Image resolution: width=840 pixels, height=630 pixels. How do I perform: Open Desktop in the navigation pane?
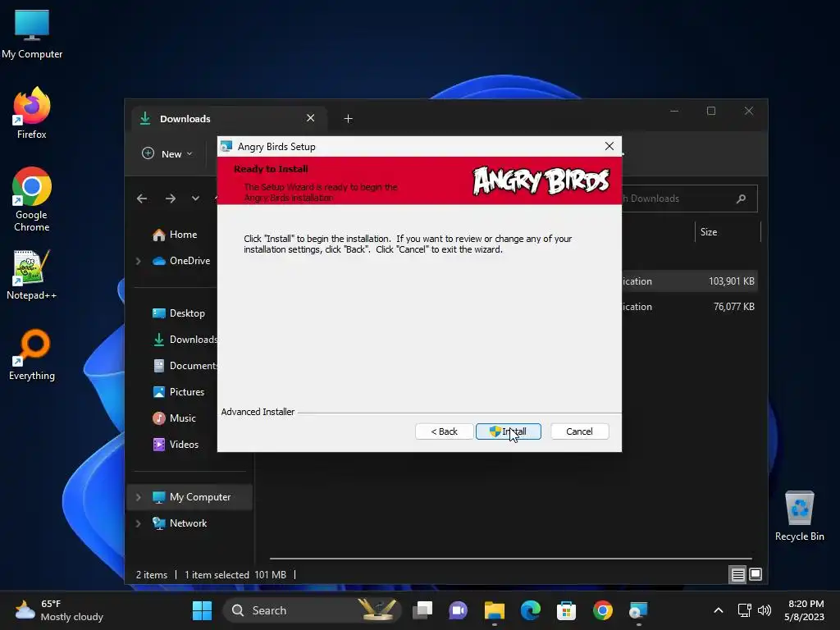178,313
